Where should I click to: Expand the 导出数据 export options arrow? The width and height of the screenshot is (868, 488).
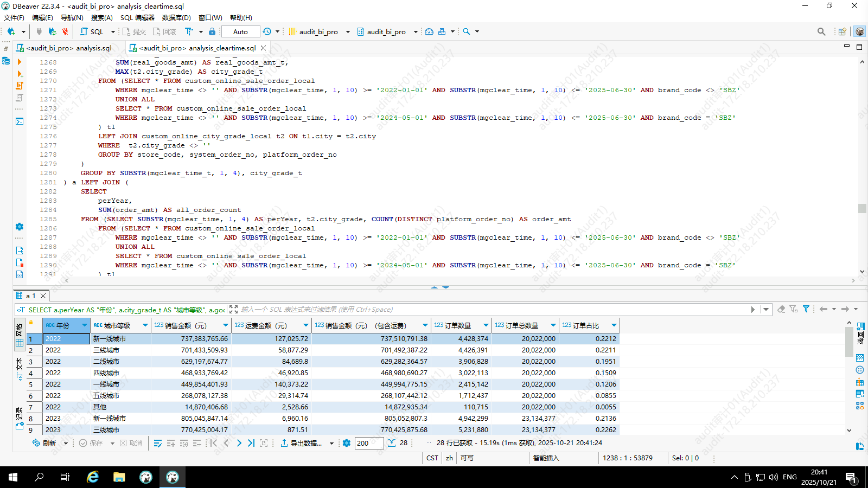(331, 444)
